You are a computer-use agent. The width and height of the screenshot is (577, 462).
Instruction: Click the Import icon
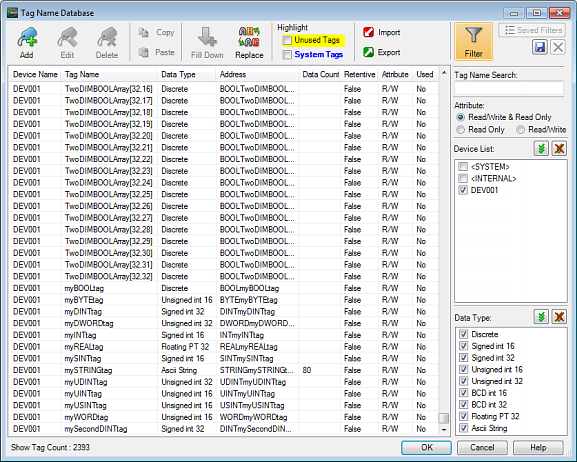pos(368,32)
